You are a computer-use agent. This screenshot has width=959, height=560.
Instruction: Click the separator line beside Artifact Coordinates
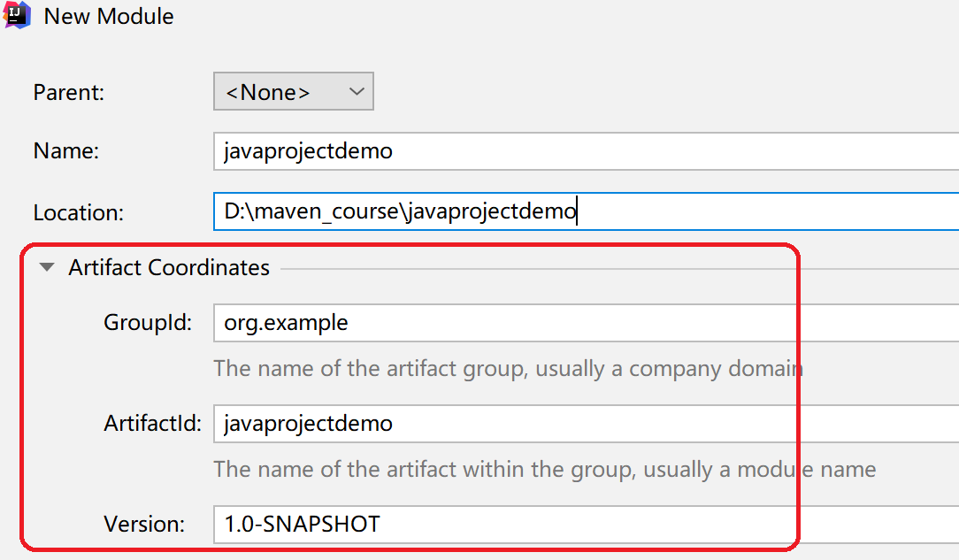click(619, 268)
